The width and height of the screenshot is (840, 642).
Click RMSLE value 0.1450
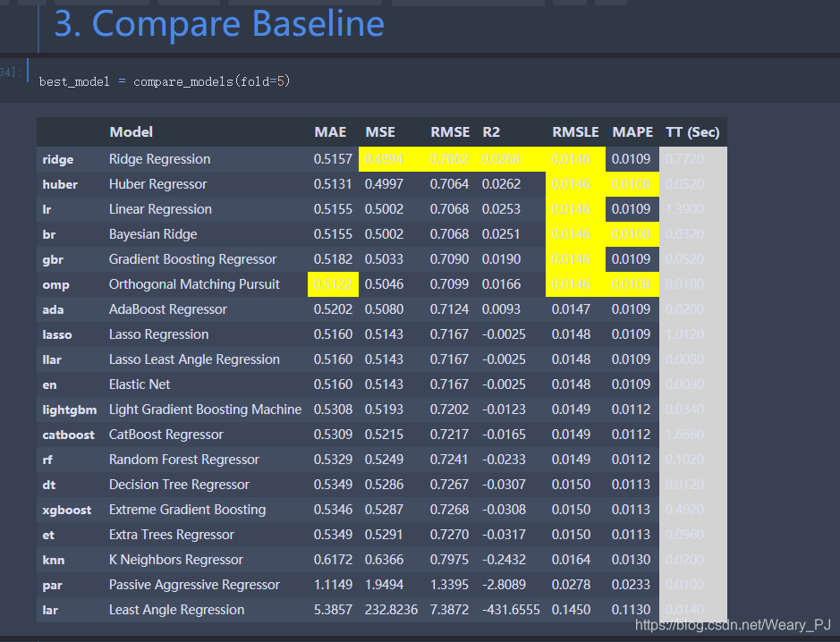[x=571, y=610]
